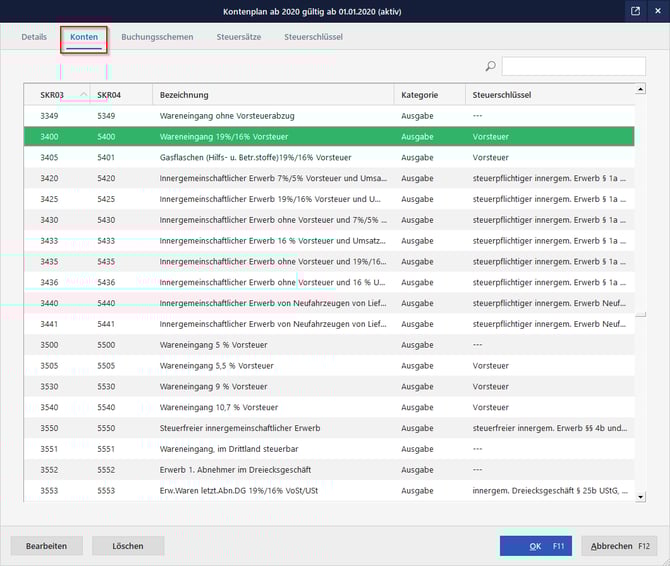Select Wareneingang 5 % Vorsteuer row
This screenshot has height=566, width=670.
pyautogui.click(x=329, y=345)
